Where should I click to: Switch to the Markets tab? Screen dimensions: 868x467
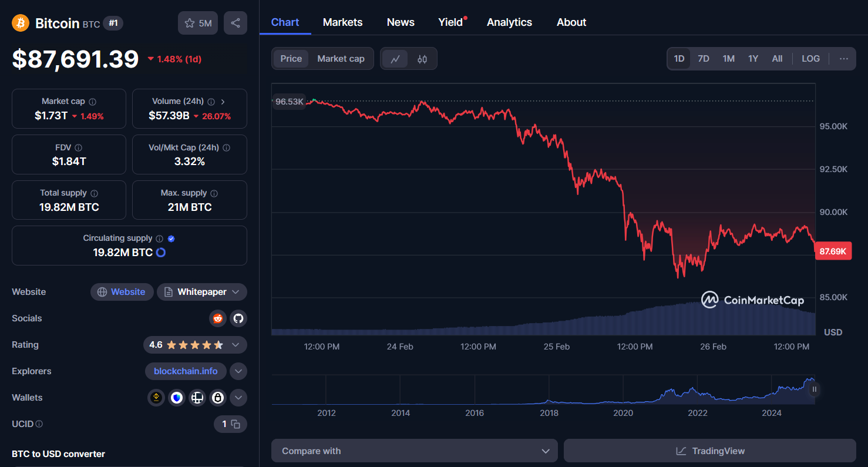[342, 22]
